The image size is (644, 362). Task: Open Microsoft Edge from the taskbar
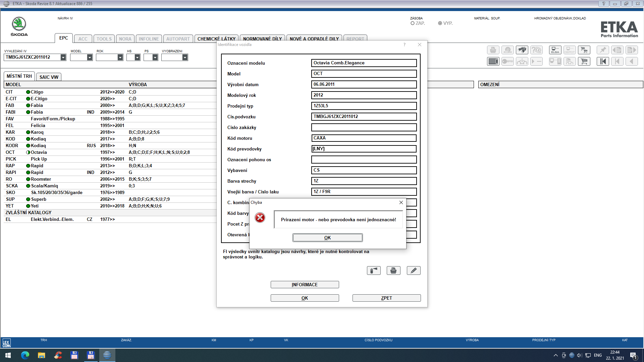coord(25,355)
